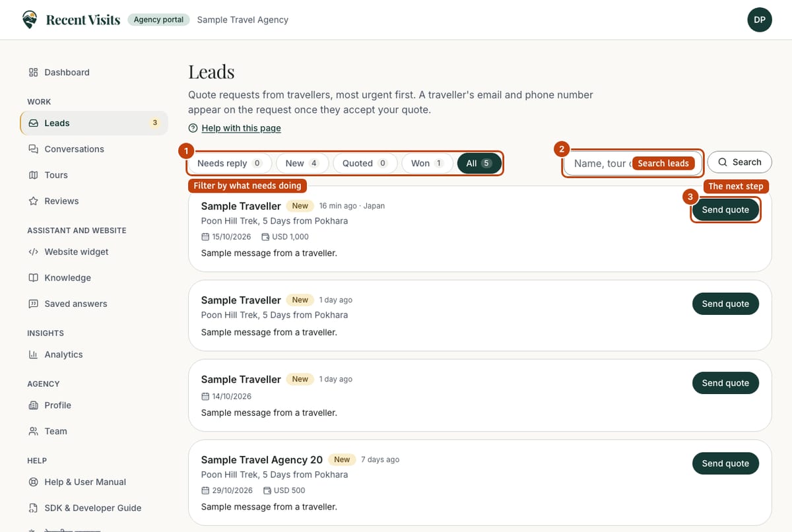Send quote to Sample Travel Agency 20
This screenshot has width=792, height=532.
click(725, 463)
